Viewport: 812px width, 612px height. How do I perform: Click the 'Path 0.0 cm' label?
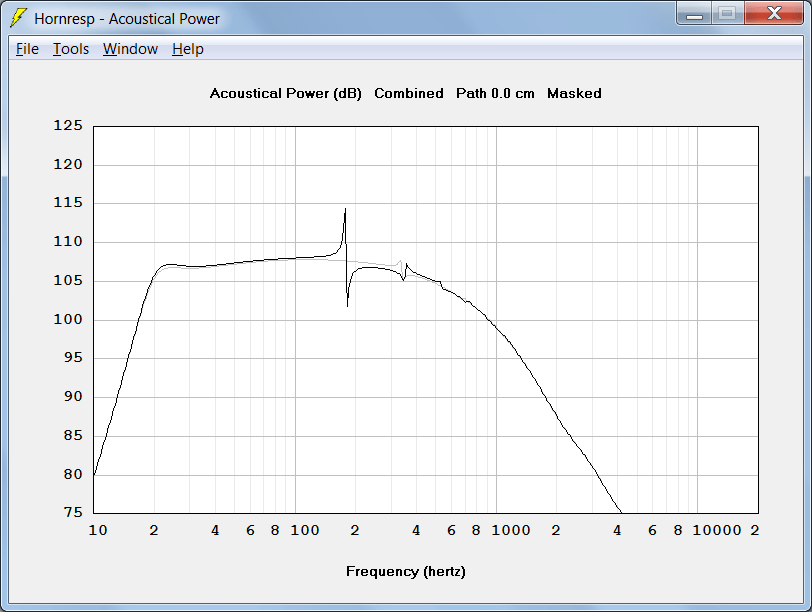(x=495, y=94)
